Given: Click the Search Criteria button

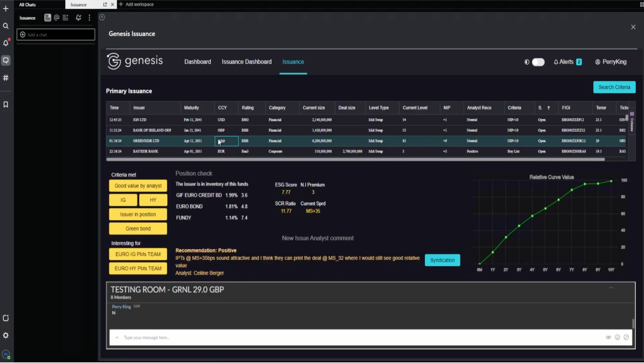Looking at the screenshot, I should pos(614,87).
